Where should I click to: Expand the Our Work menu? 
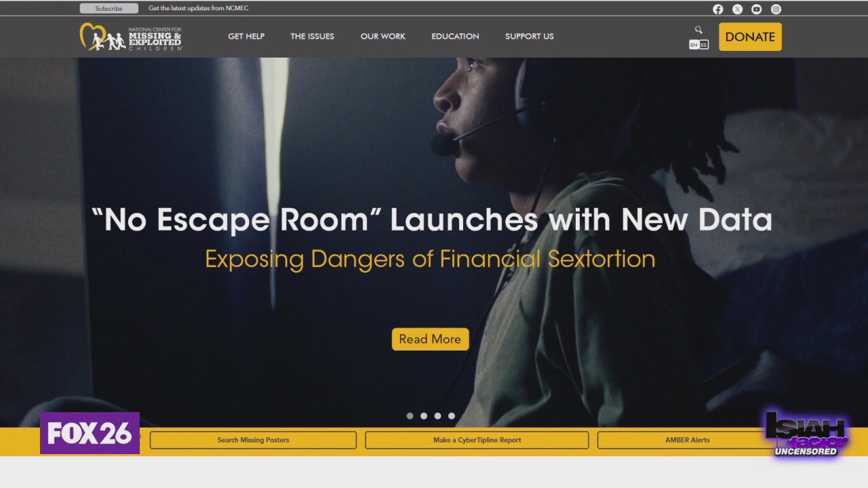[x=382, y=37]
